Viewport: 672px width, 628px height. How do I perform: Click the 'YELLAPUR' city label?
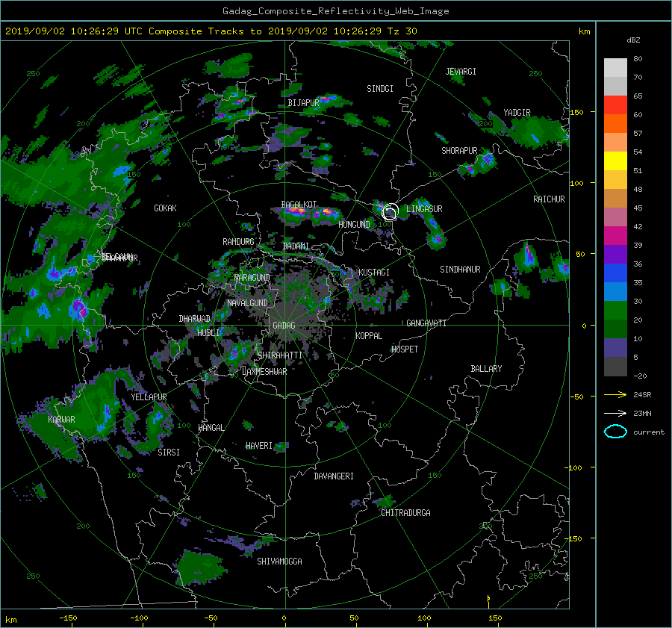tap(149, 397)
